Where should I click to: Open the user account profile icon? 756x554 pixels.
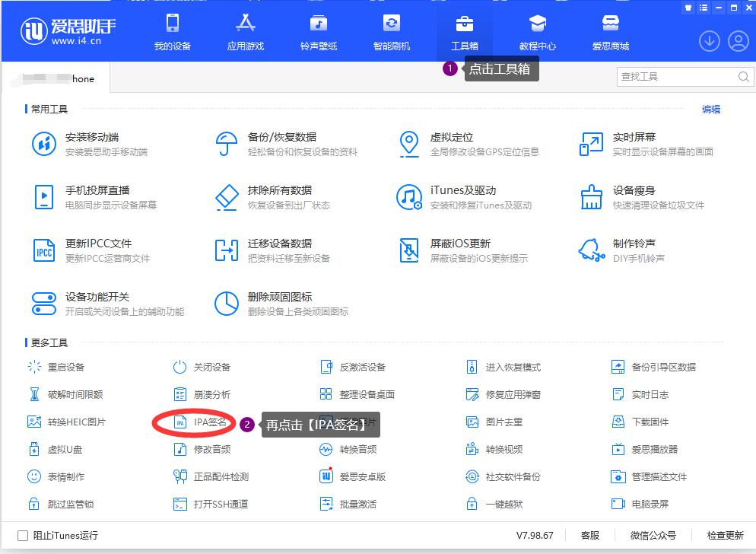click(x=739, y=42)
